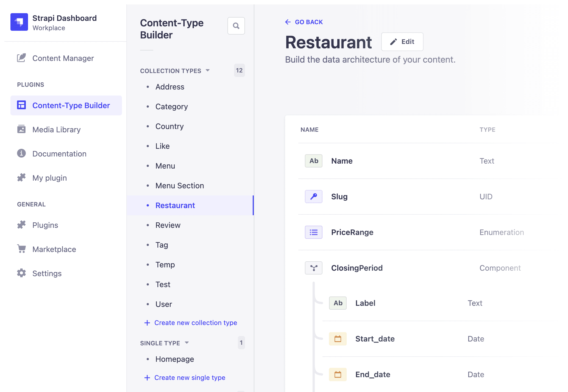This screenshot has width=568, height=392.
Task: Select the Homepage single type
Action: tap(175, 359)
